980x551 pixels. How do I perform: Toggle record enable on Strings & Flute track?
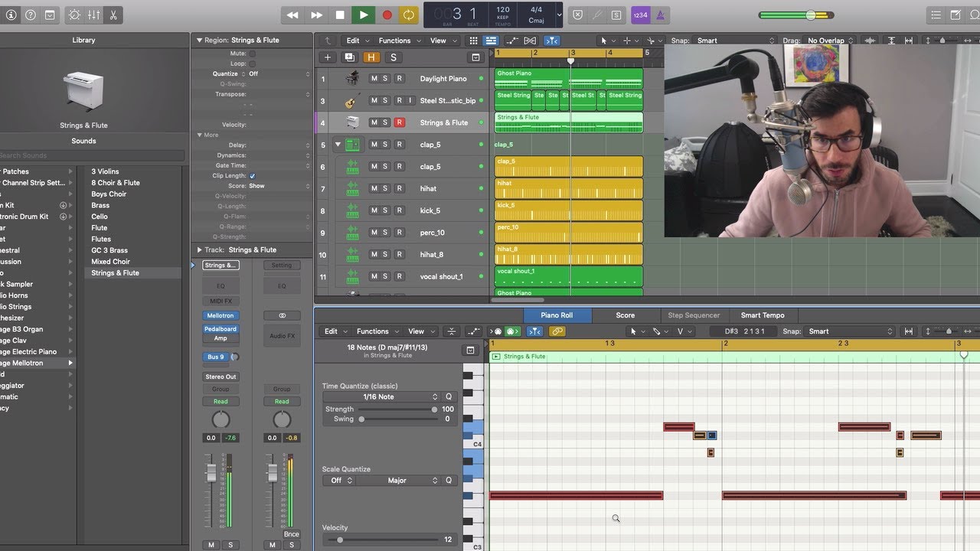point(399,122)
